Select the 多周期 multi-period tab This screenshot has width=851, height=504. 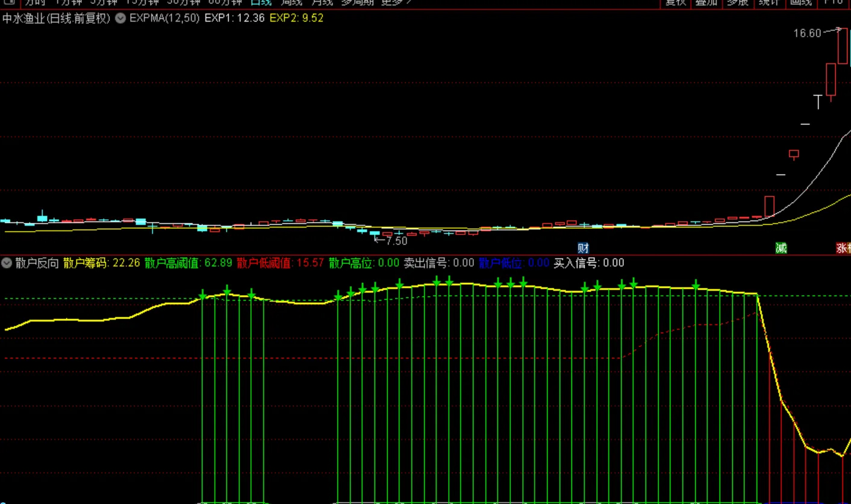click(x=357, y=2)
